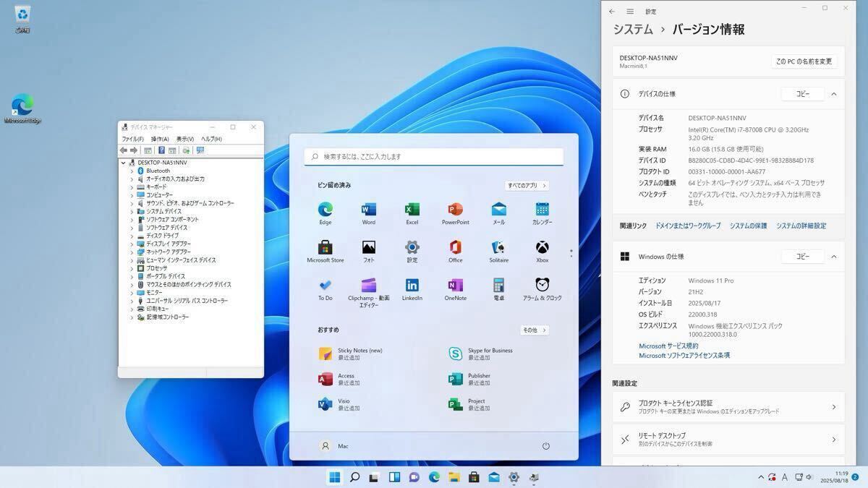Expand the ネットワーク アダプター category
This screenshot has height=488, width=868.
pyautogui.click(x=132, y=252)
